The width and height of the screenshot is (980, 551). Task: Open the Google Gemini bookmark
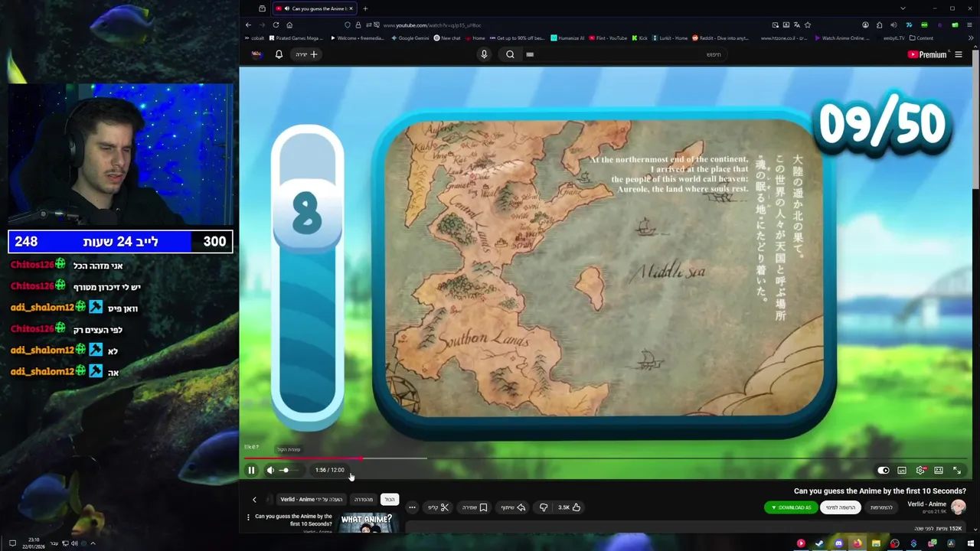[x=410, y=38]
